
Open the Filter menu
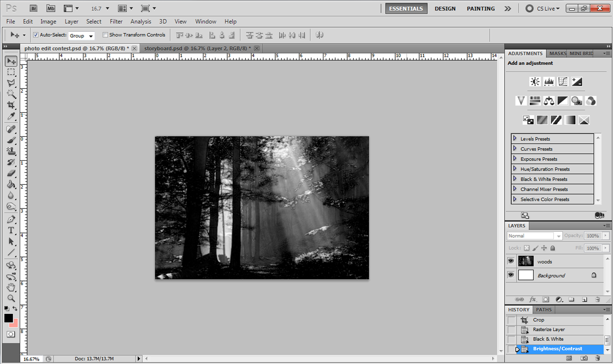pos(116,22)
